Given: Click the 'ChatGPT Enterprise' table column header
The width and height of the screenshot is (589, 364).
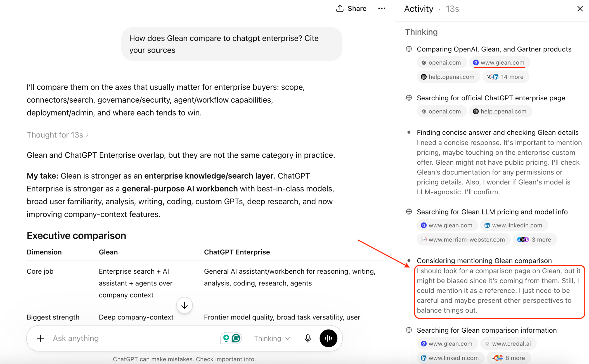Looking at the screenshot, I should click(x=237, y=252).
